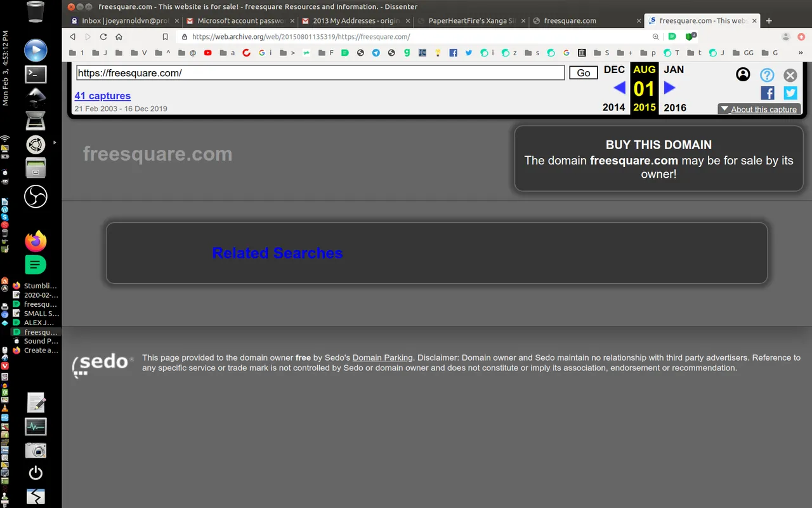The width and height of the screenshot is (812, 508).
Task: Bookmark this page icon
Action: [165, 37]
